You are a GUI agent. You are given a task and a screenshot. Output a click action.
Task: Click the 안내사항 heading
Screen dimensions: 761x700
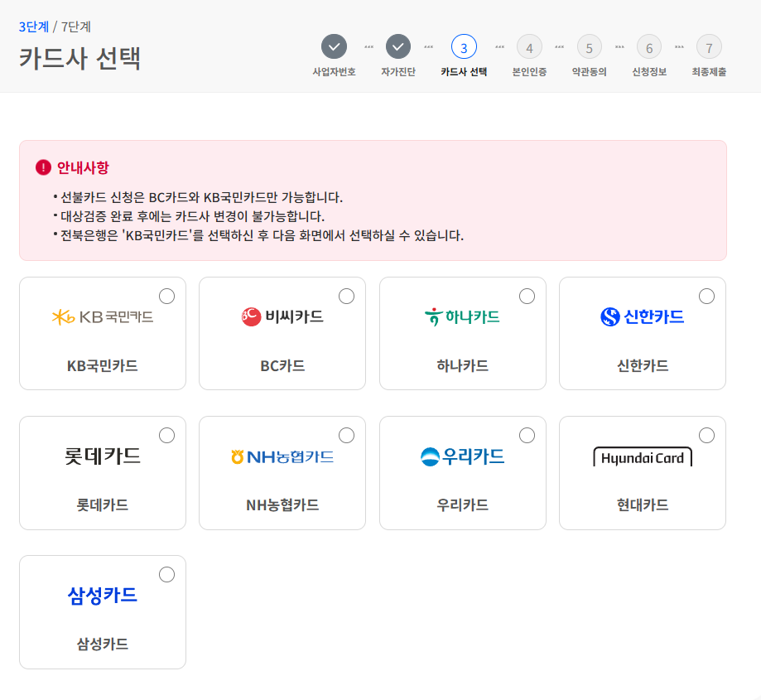pyautogui.click(x=83, y=167)
